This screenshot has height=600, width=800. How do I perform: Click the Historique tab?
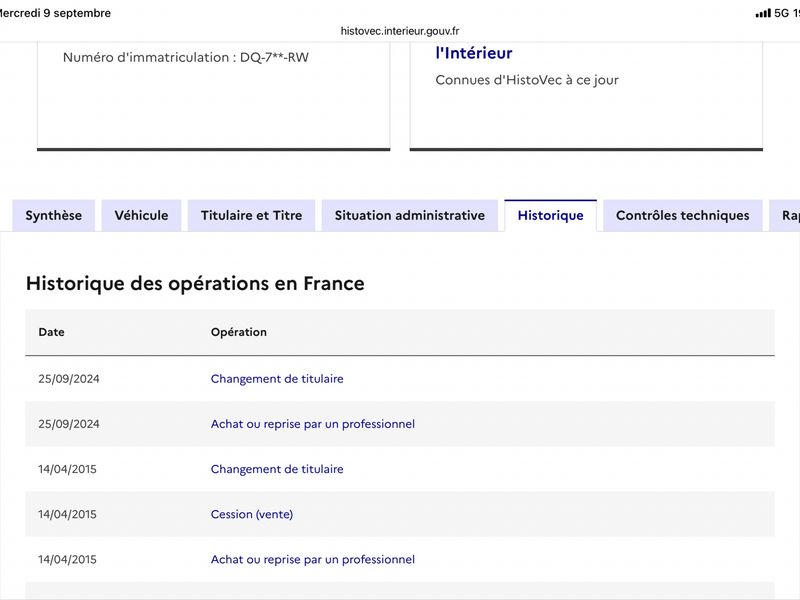click(x=551, y=216)
